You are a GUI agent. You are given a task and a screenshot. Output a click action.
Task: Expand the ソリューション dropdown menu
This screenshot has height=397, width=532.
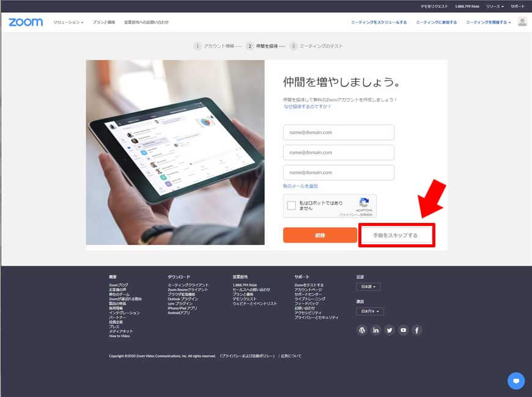pyautogui.click(x=68, y=23)
